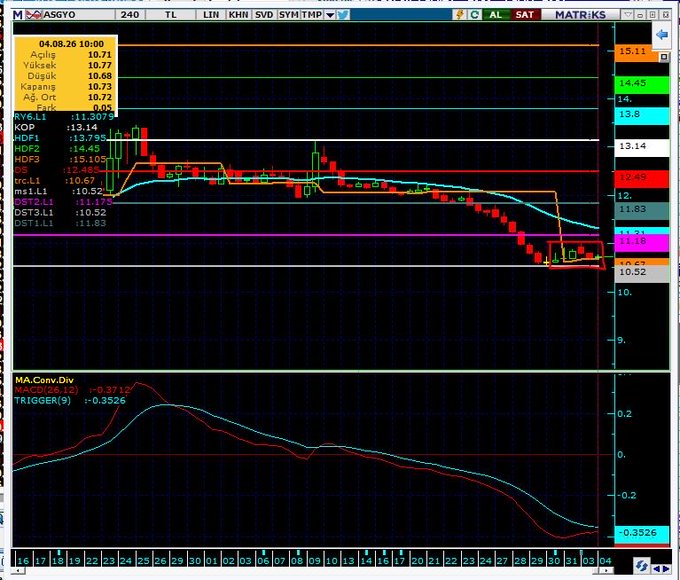The width and height of the screenshot is (680, 580).
Task: Click the Yüksek value 10.77
Action: click(100, 66)
